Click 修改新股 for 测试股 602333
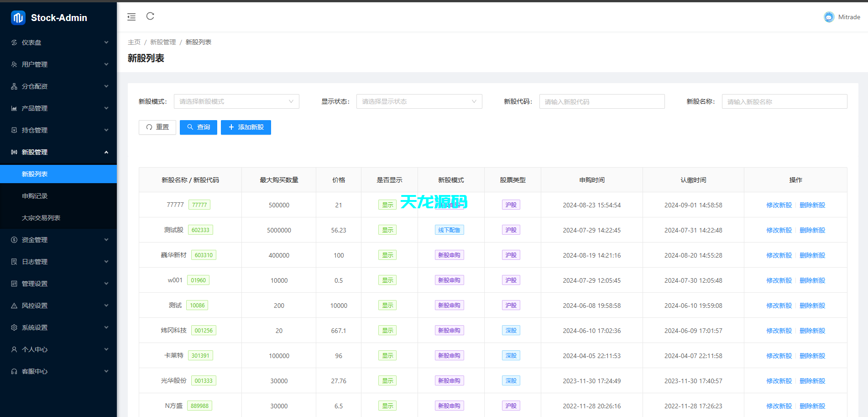The height and width of the screenshot is (417, 868). tap(779, 230)
